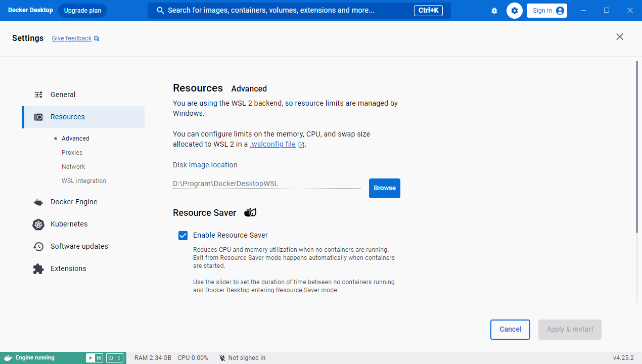This screenshot has height=364, width=642.
Task: Click the settings gear icon
Action: (x=515, y=11)
